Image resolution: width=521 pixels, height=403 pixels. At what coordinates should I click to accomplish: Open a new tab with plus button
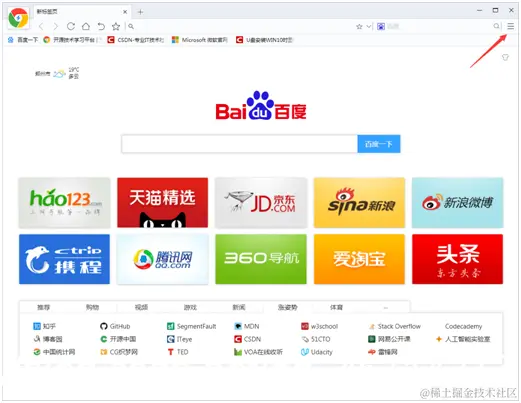pyautogui.click(x=140, y=12)
